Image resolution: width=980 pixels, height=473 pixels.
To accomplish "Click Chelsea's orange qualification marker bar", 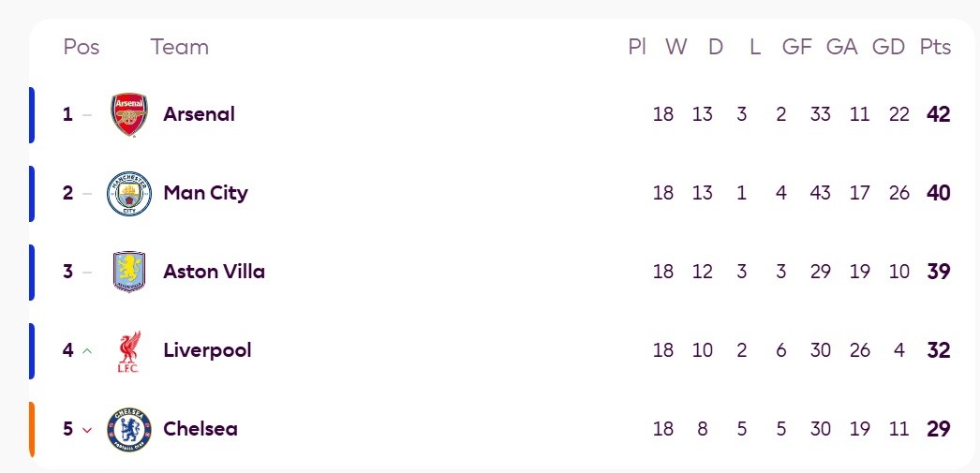I will coord(32,429).
